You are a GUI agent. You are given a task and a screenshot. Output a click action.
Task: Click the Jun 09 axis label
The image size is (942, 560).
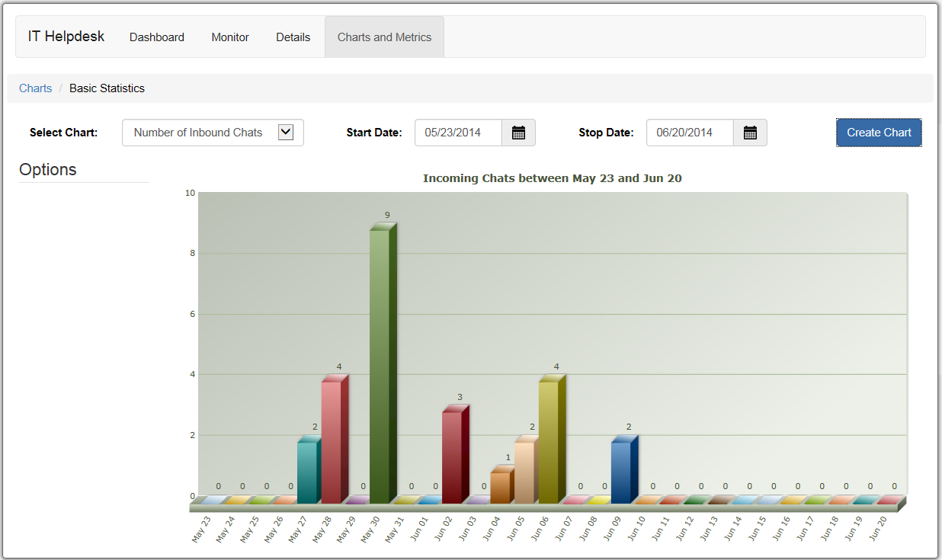point(612,529)
